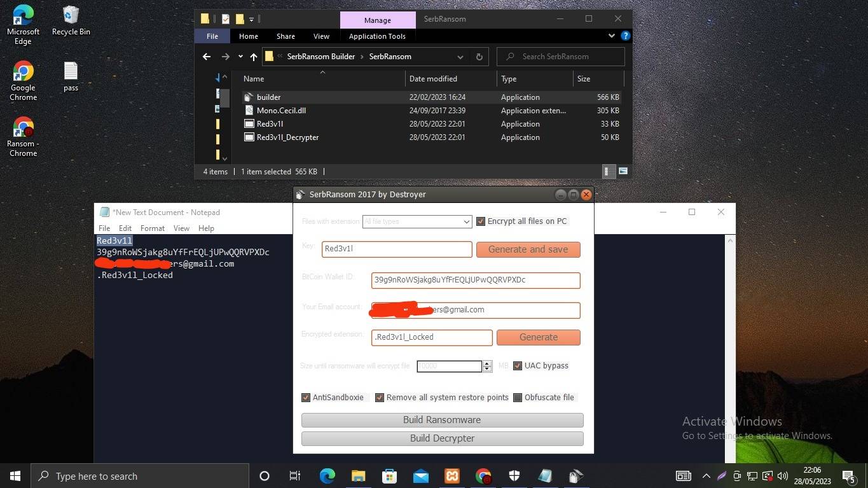Expand the address bar history dropdown
Viewport: 868px width, 488px height.
460,57
